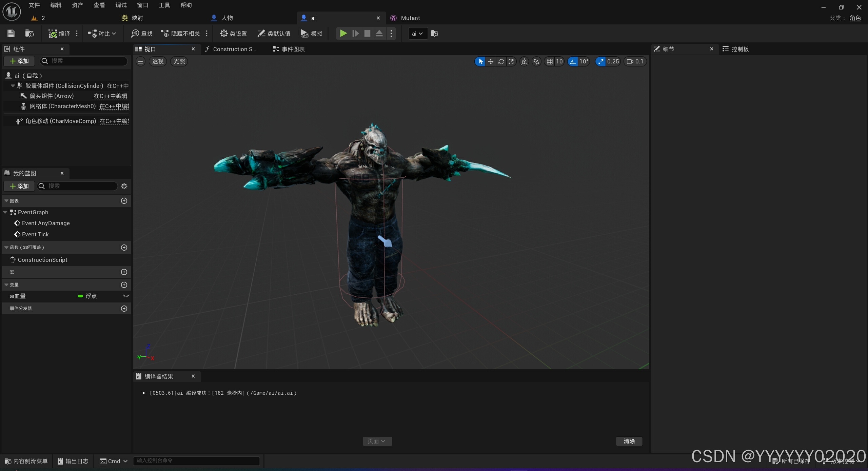Viewport: 868px width, 471px height.
Task: Select the scale transform tool icon
Action: click(x=511, y=61)
